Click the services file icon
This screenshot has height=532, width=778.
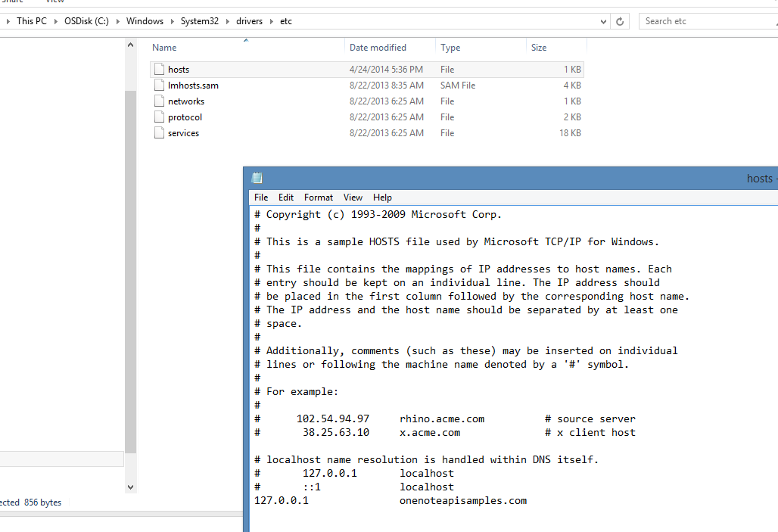[159, 132]
